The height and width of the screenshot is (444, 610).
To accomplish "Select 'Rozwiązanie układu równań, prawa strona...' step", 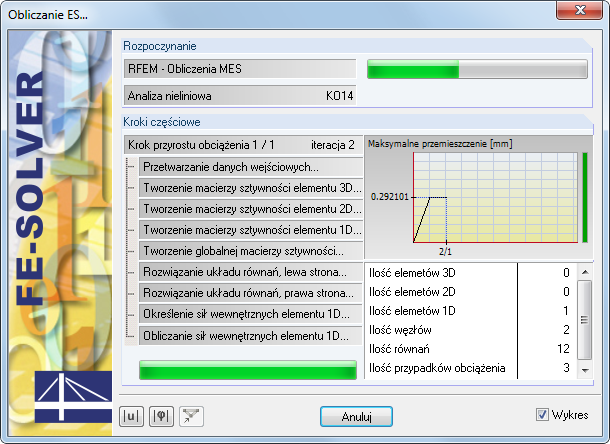I will [251, 293].
